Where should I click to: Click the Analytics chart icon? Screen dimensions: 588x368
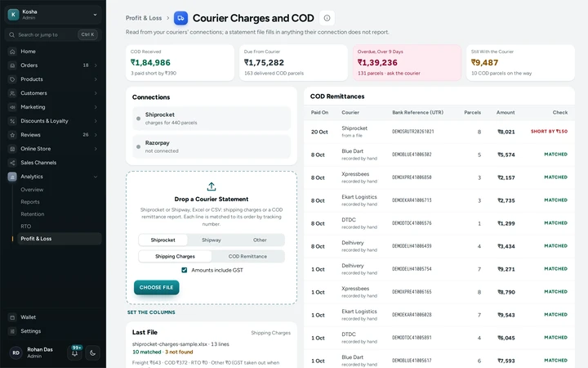[12, 177]
